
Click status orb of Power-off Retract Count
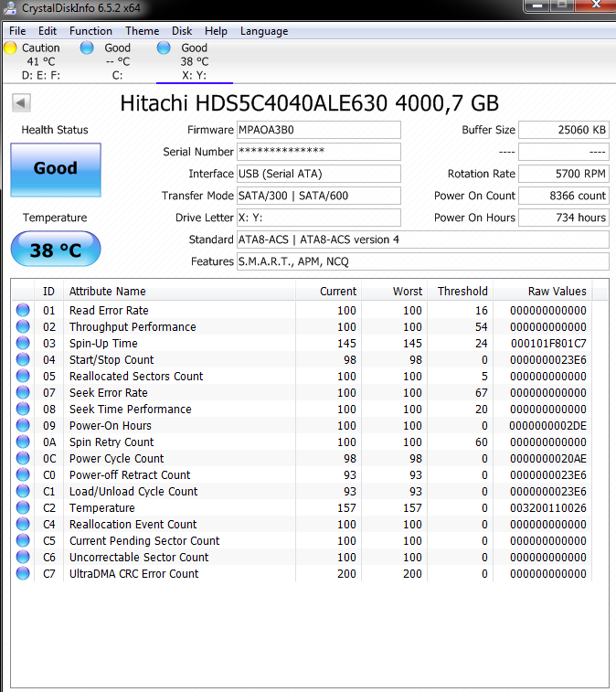pyautogui.click(x=23, y=474)
